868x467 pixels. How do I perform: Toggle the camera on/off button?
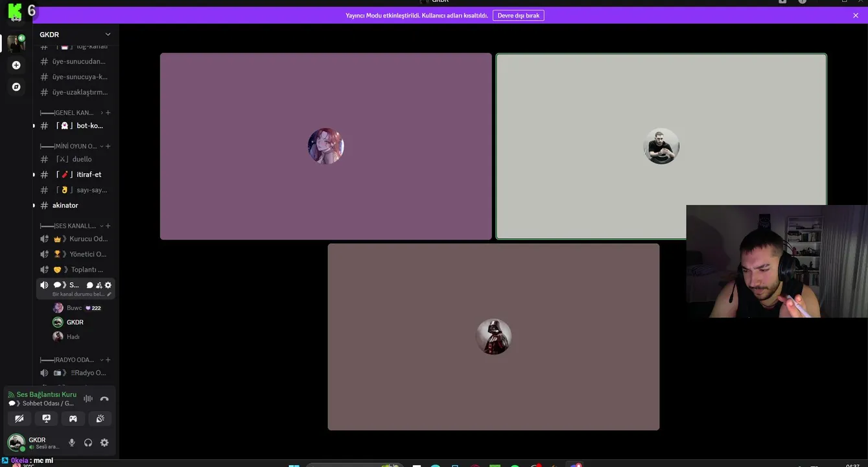click(19, 419)
